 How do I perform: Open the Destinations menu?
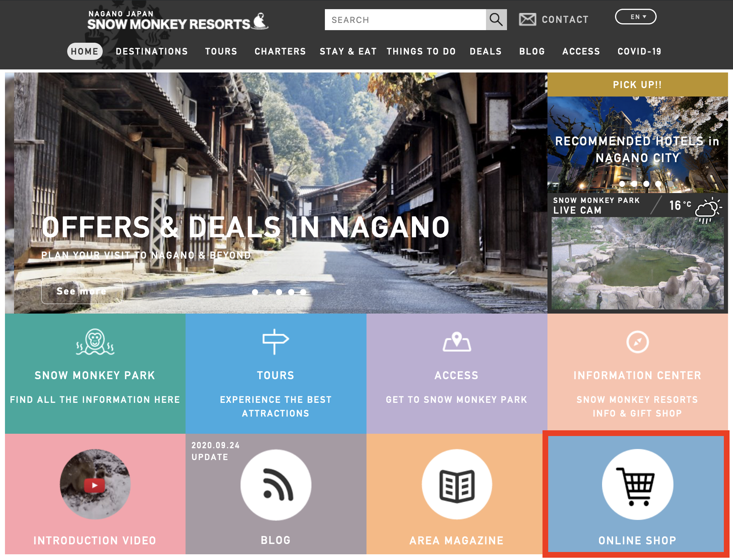(152, 51)
